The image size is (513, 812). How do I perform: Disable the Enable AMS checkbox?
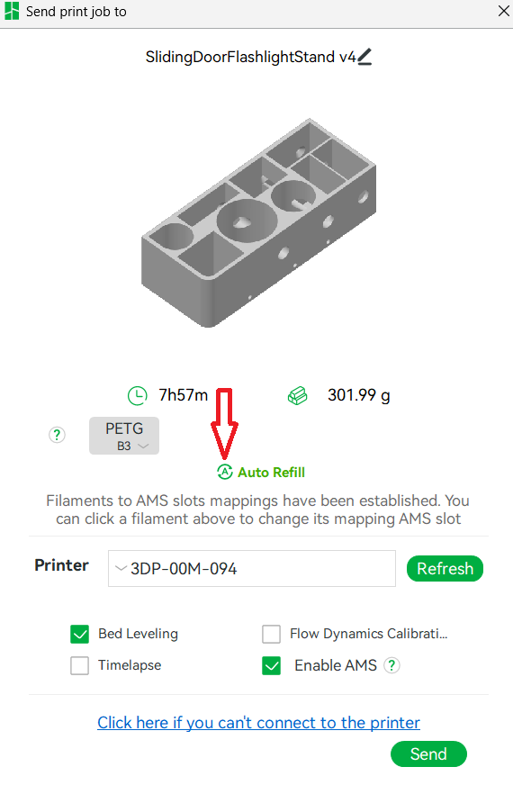click(x=271, y=665)
